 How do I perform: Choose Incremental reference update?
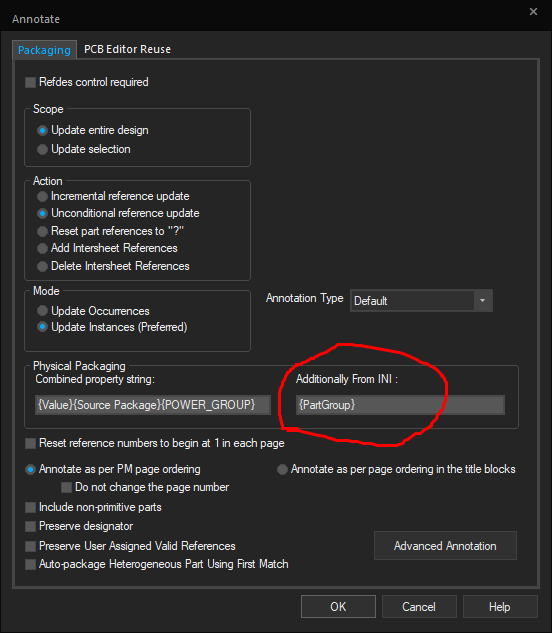pyautogui.click(x=42, y=196)
